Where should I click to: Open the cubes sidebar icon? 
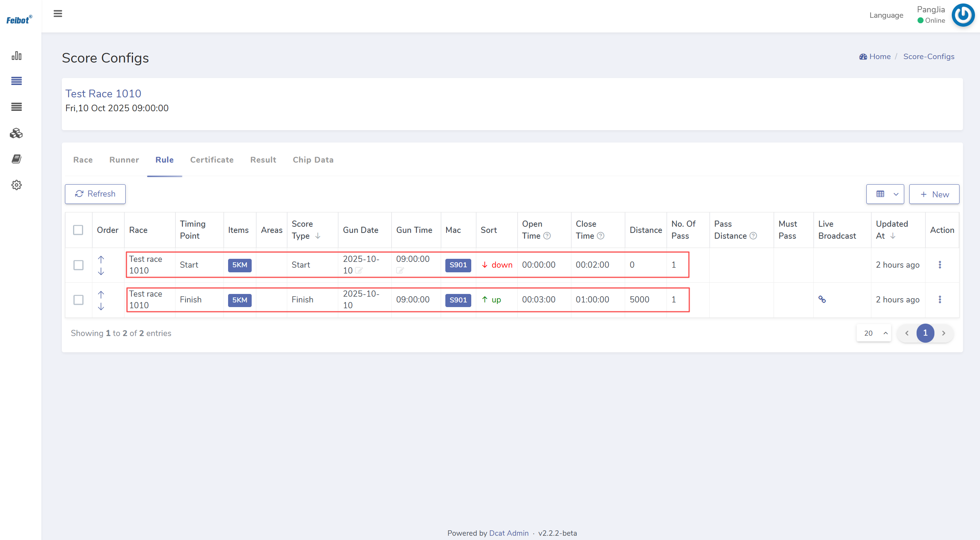click(16, 133)
